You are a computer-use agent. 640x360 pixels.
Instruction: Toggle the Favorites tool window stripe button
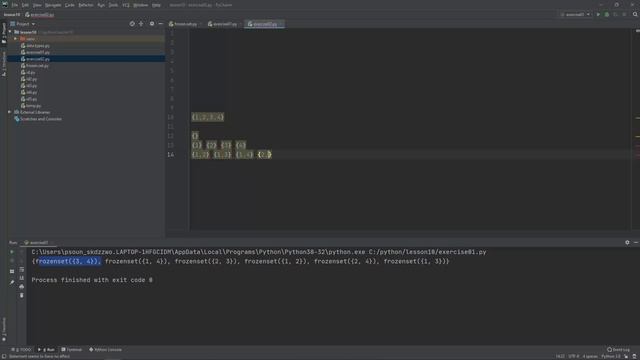click(x=4, y=329)
